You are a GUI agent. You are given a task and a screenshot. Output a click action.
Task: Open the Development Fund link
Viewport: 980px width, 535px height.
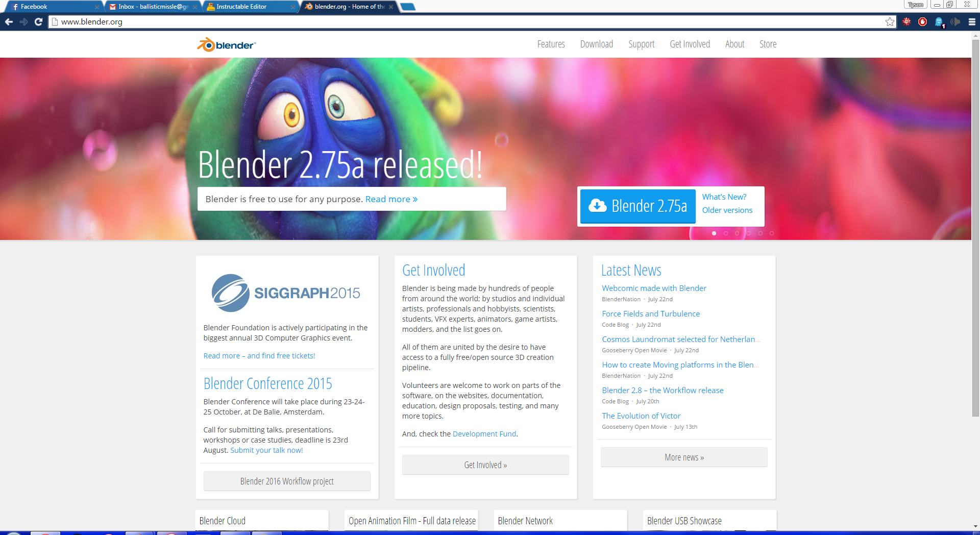pos(484,434)
